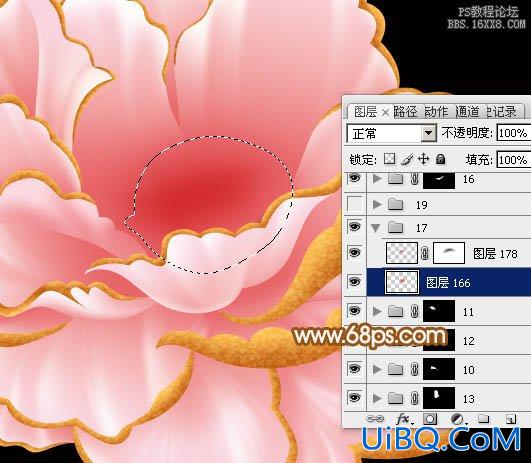Create a new layer
This screenshot has width=531, height=463.
coord(510,419)
